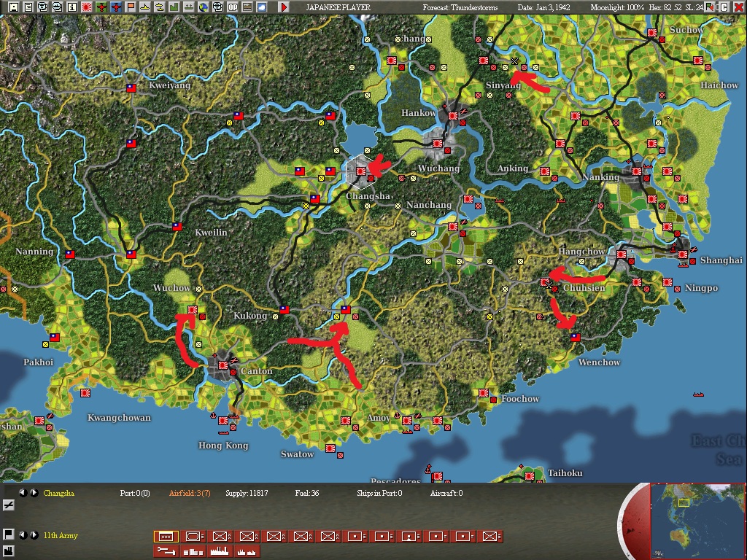Select the Shanghai base flag on map
The image size is (747, 560).
(x=683, y=254)
